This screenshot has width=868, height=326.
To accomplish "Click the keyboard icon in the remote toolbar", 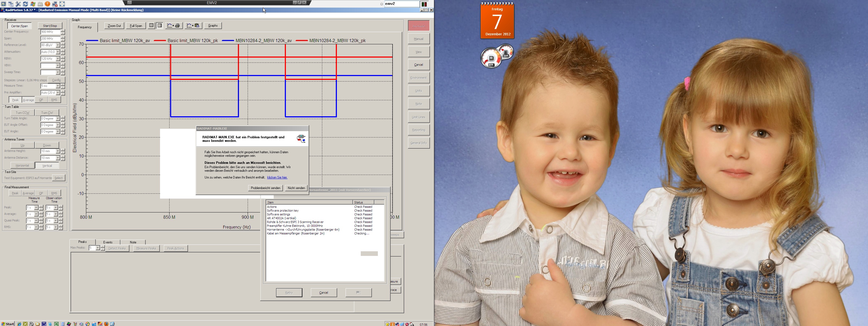I will pyautogui.click(x=40, y=4).
